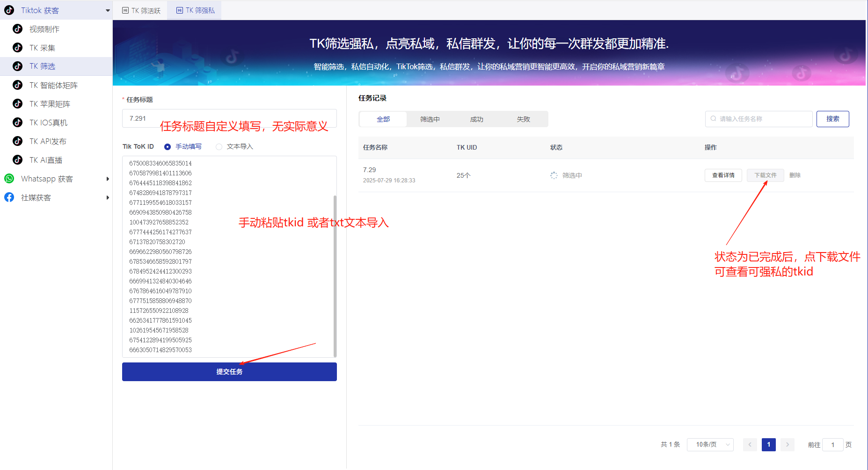Open the 10条/页 page size selector

click(x=710, y=444)
